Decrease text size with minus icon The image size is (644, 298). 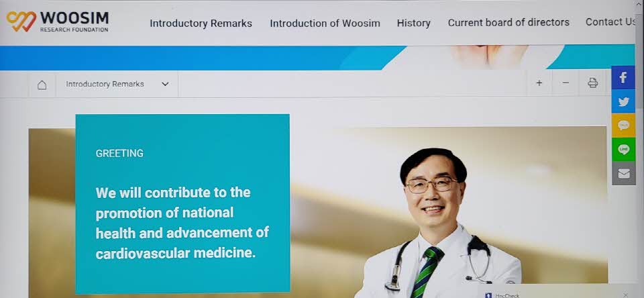566,83
